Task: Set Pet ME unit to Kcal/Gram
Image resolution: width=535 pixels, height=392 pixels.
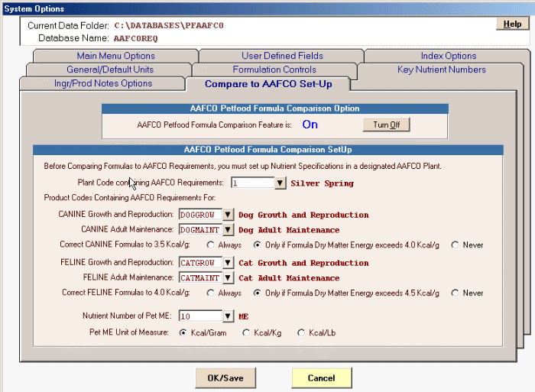Action: [x=183, y=332]
